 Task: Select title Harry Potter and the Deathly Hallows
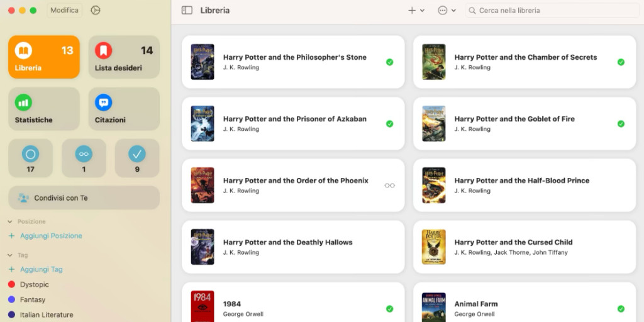point(287,242)
